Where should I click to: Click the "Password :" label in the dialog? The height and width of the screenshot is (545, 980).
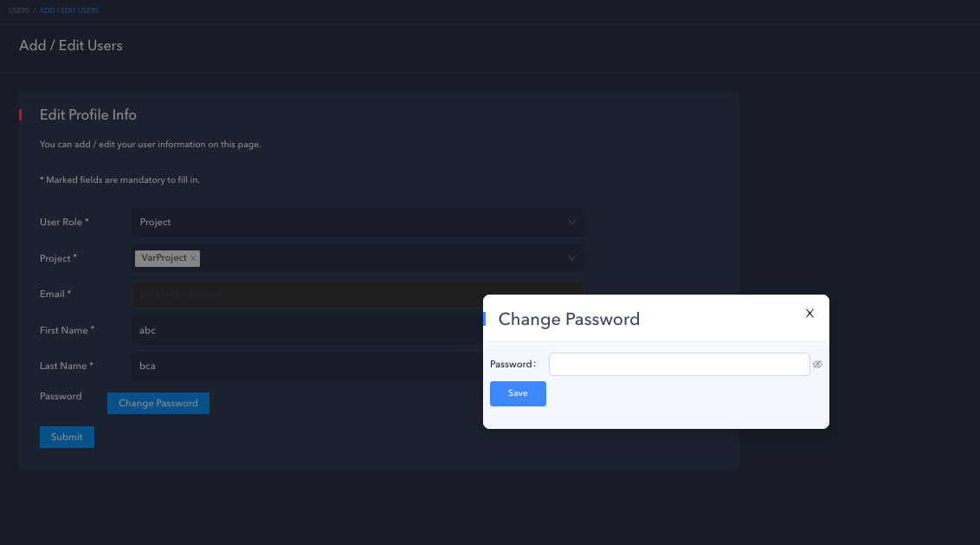coord(513,365)
